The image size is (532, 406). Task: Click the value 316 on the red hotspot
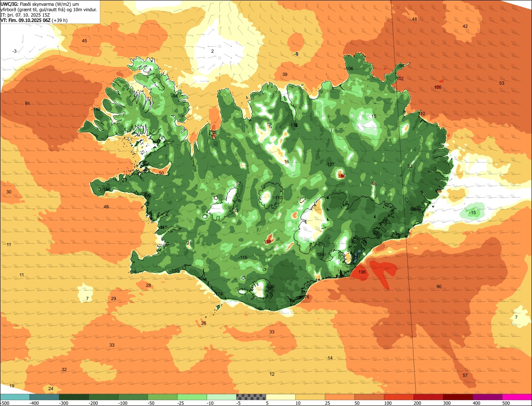coord(341,176)
